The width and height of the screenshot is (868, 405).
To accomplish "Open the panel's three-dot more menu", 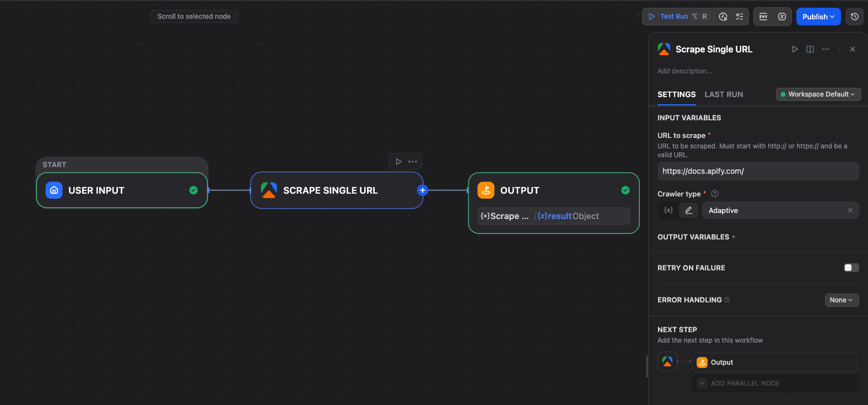I will (x=826, y=49).
